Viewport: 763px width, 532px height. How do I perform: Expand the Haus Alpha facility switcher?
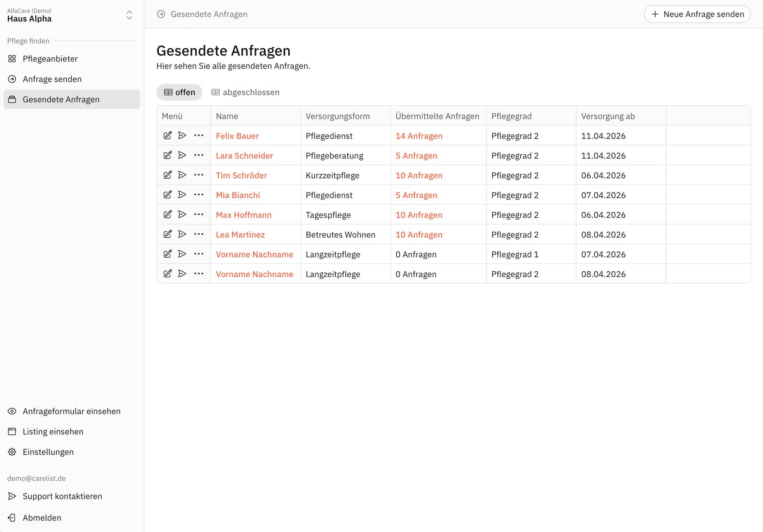[x=129, y=15]
